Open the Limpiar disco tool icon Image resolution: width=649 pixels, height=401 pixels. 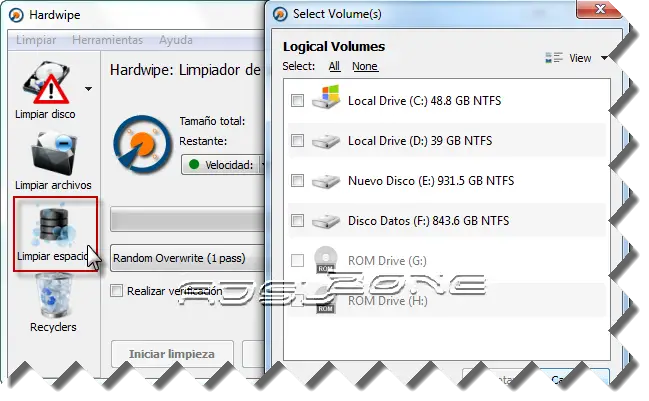pyautogui.click(x=46, y=83)
